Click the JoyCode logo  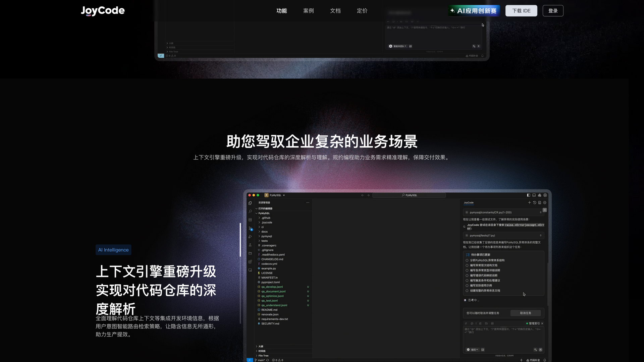click(103, 11)
